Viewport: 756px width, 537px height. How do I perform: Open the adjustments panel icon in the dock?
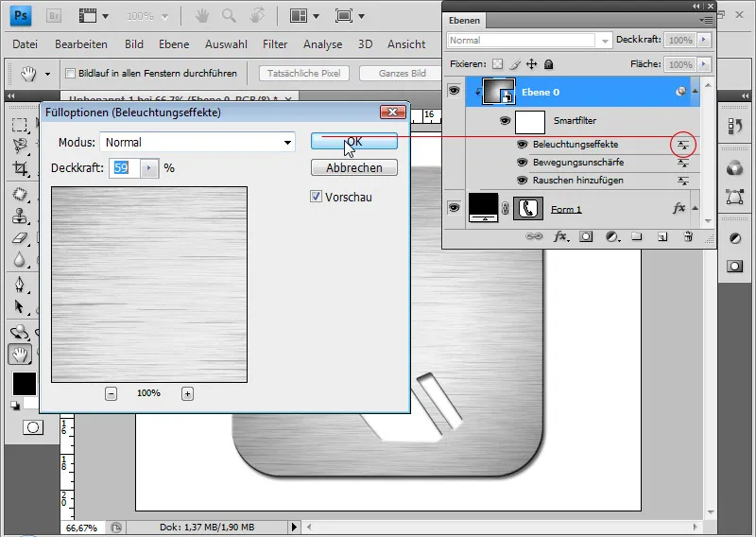[735, 238]
